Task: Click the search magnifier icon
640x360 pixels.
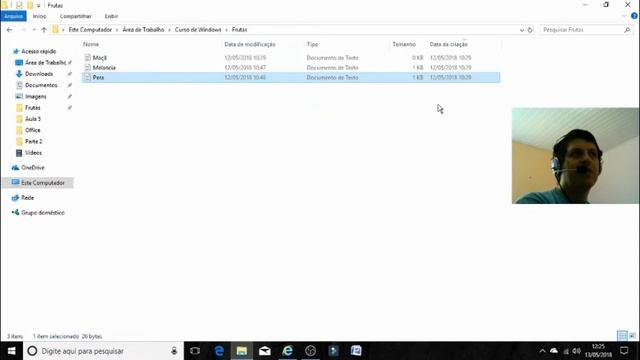Action: pos(627,30)
